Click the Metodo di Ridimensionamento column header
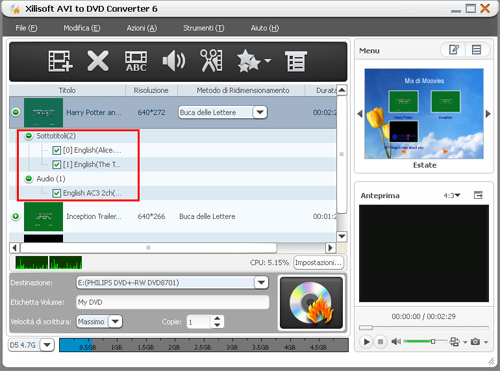 pyautogui.click(x=242, y=90)
